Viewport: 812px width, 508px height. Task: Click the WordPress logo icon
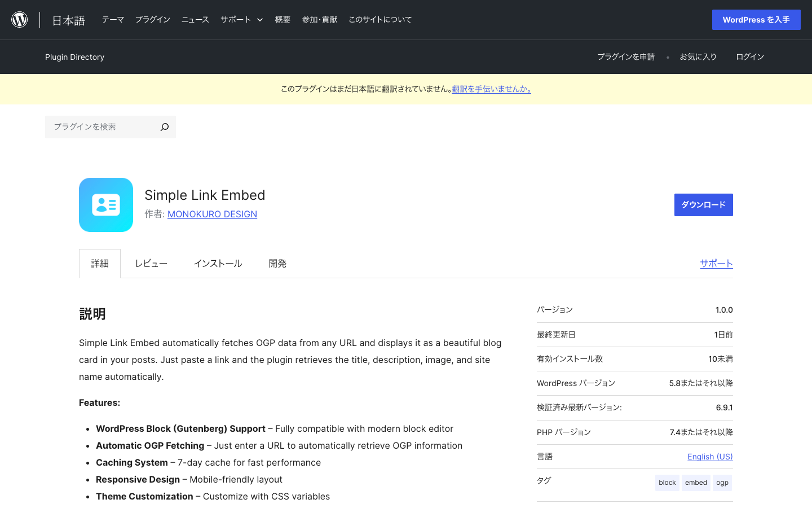coord(20,20)
